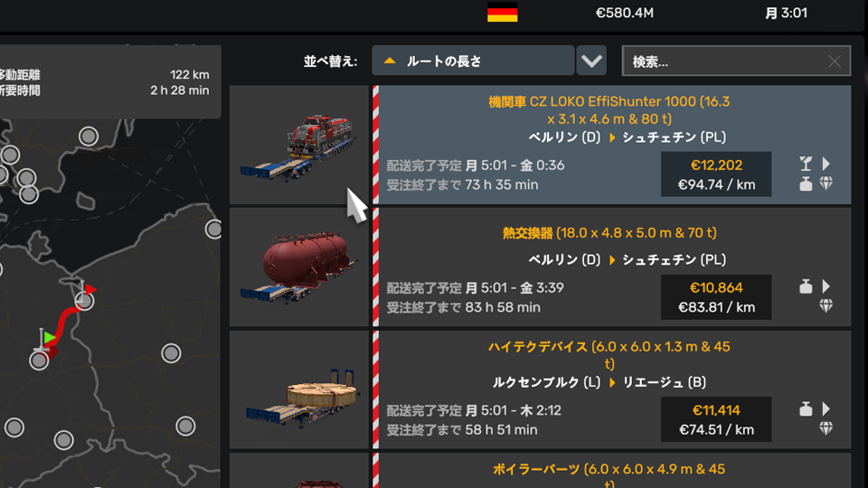The width and height of the screenshot is (868, 488).
Task: Click the locomotive cargo thumbnail
Action: pos(299,145)
